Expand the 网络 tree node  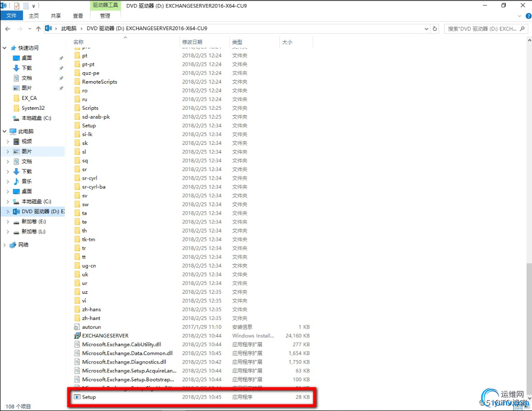5,245
